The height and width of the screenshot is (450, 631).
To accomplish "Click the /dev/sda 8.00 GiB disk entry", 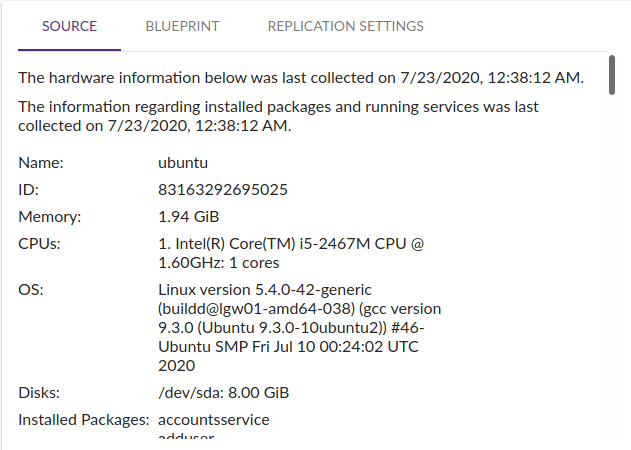I will point(224,392).
